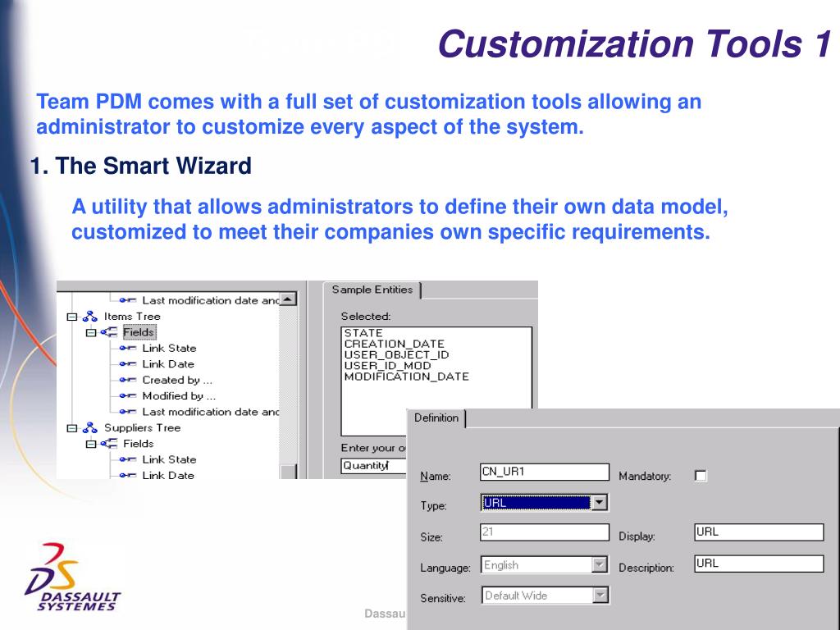This screenshot has height=630, width=840.
Task: Select Link State under Items Tree
Action: tap(169, 348)
